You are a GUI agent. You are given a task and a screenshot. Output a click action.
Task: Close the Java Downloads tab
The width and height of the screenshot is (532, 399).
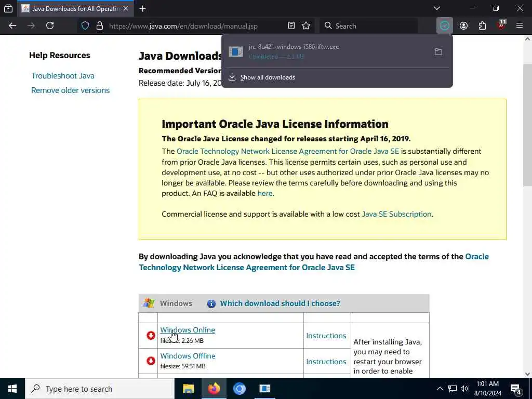tap(126, 8)
